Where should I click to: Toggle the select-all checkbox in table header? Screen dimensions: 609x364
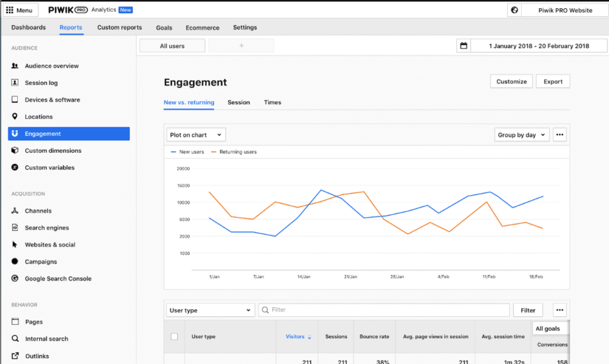pos(174,337)
